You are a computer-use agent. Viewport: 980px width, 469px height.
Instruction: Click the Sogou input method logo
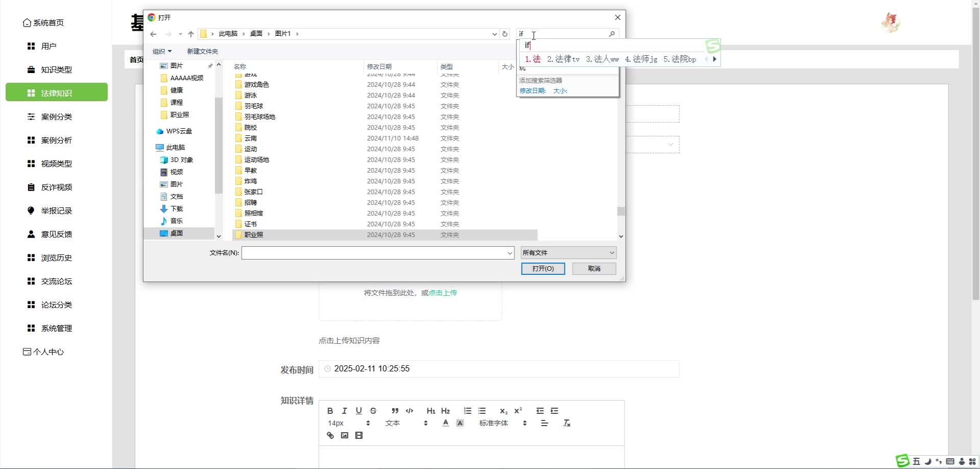[x=902, y=461]
